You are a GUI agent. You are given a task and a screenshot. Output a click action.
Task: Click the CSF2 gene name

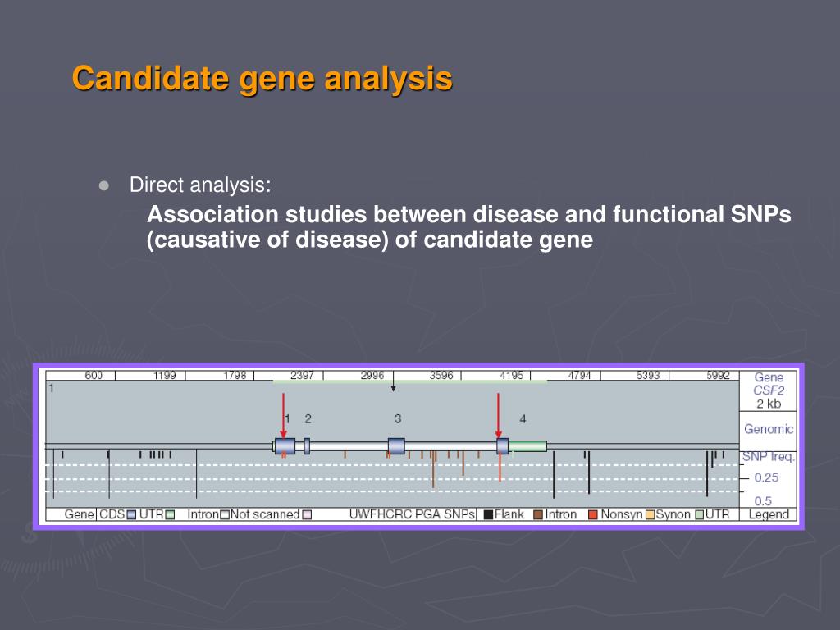coord(769,390)
